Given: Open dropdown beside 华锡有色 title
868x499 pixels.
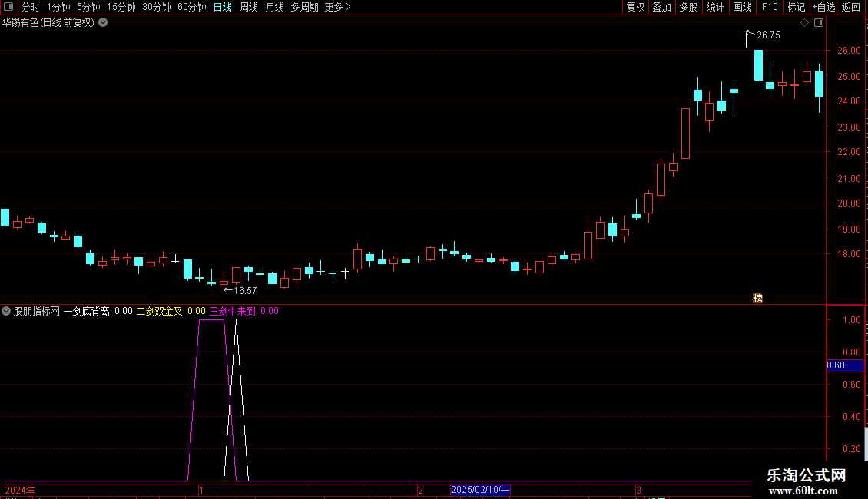Looking at the screenshot, I should 103,23.
